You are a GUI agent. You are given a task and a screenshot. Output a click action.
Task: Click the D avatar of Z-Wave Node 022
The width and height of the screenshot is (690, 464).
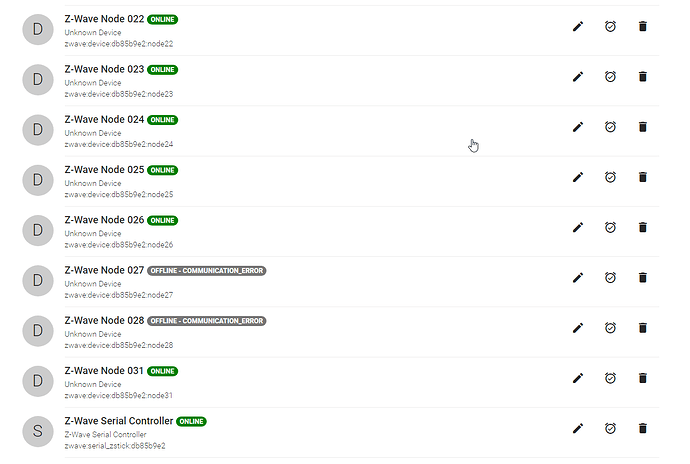coord(38,29)
